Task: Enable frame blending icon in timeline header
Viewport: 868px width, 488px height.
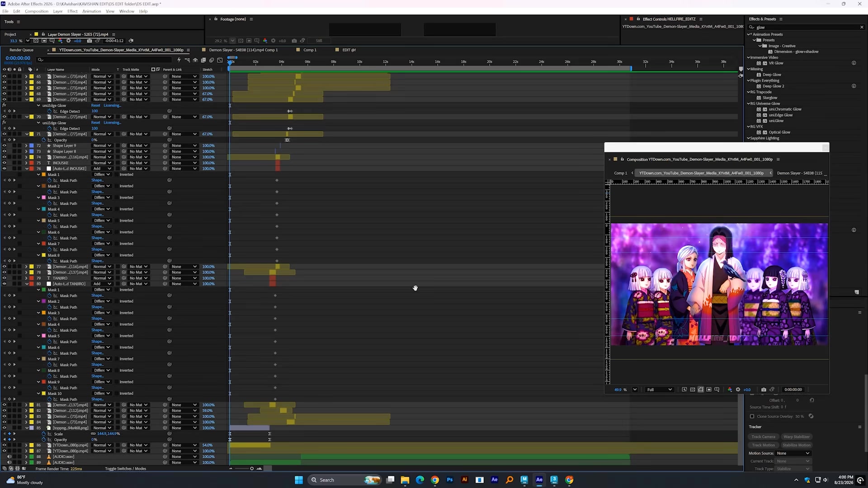Action: (203, 60)
